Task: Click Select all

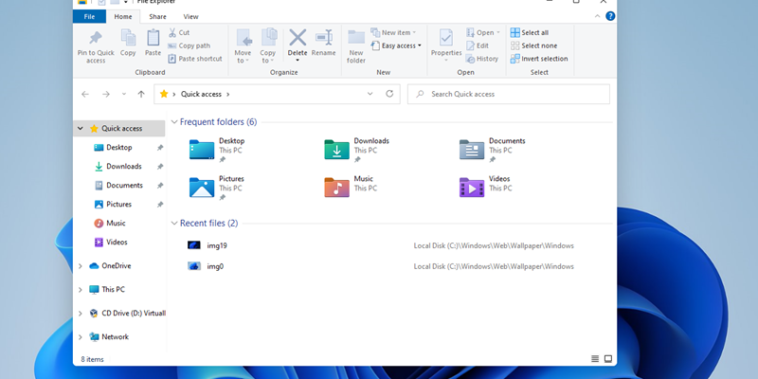Action: click(x=529, y=32)
